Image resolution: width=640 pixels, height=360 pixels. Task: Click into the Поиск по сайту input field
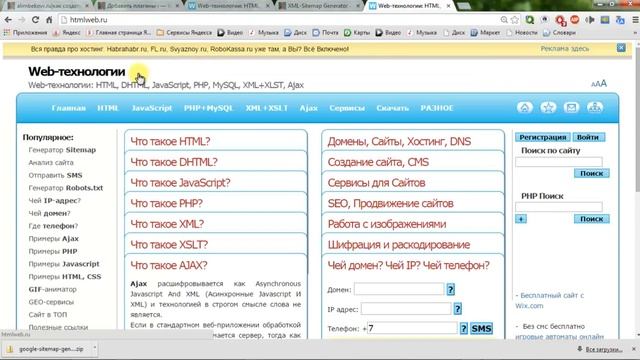(x=558, y=162)
